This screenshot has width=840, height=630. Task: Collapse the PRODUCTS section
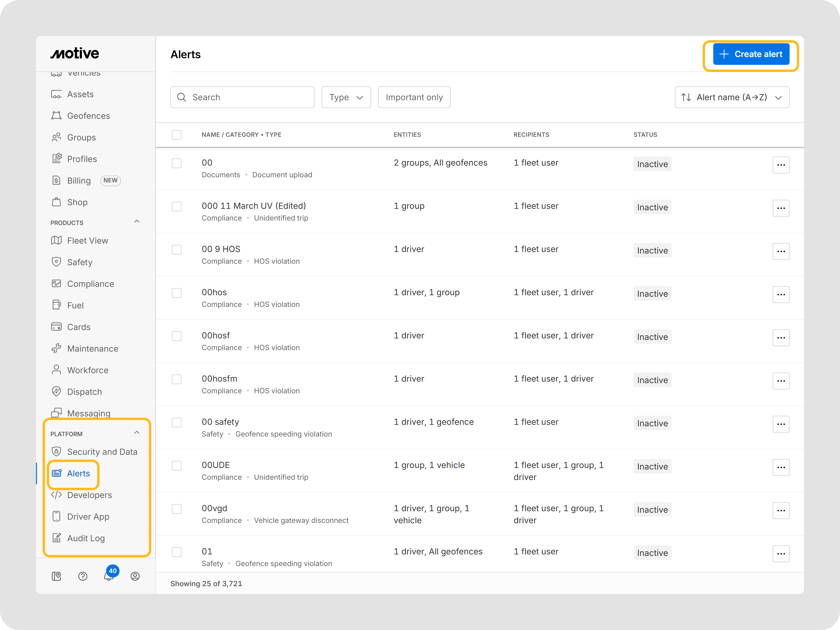[x=137, y=222]
